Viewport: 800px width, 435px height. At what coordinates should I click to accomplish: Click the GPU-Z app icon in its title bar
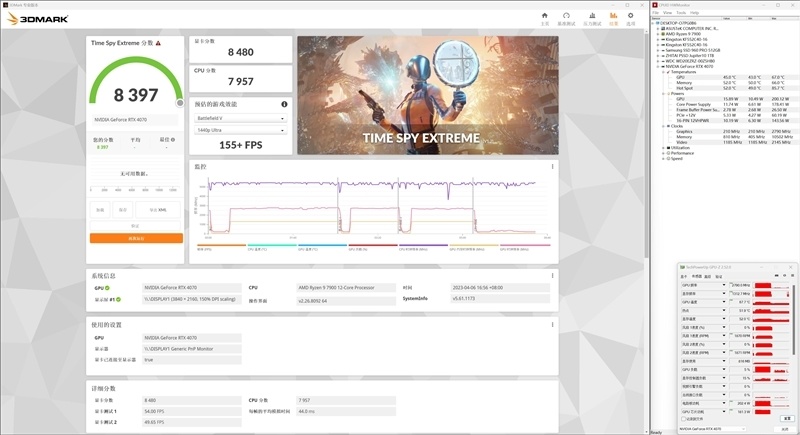point(682,267)
